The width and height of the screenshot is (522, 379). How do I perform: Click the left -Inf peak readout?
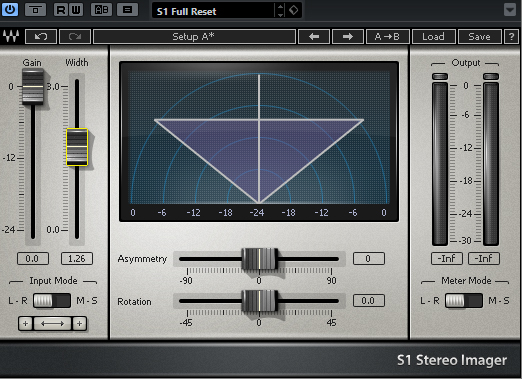(447, 259)
